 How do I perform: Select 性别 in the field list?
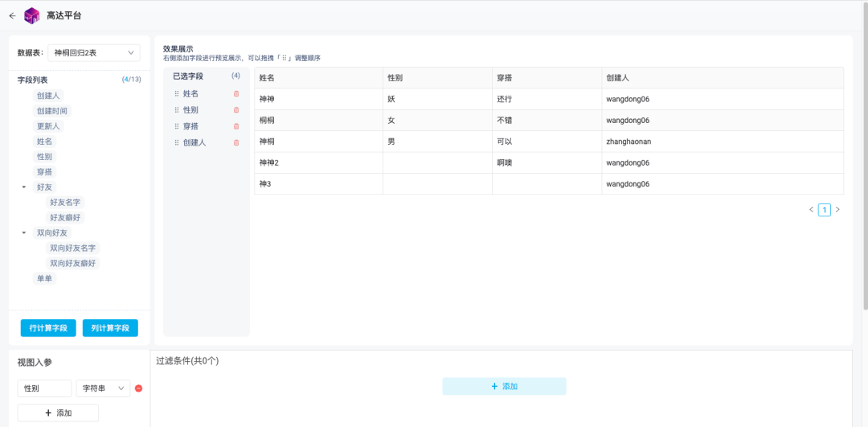[x=45, y=157]
